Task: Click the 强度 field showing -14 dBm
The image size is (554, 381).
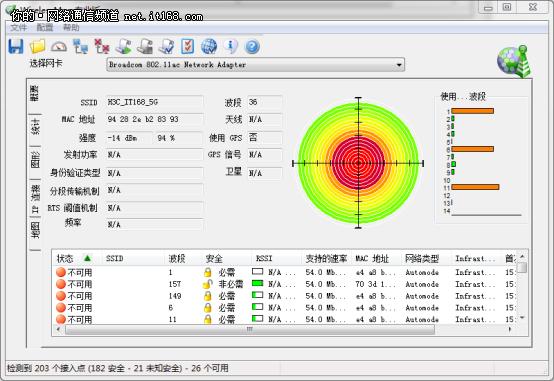Action: pyautogui.click(x=130, y=138)
